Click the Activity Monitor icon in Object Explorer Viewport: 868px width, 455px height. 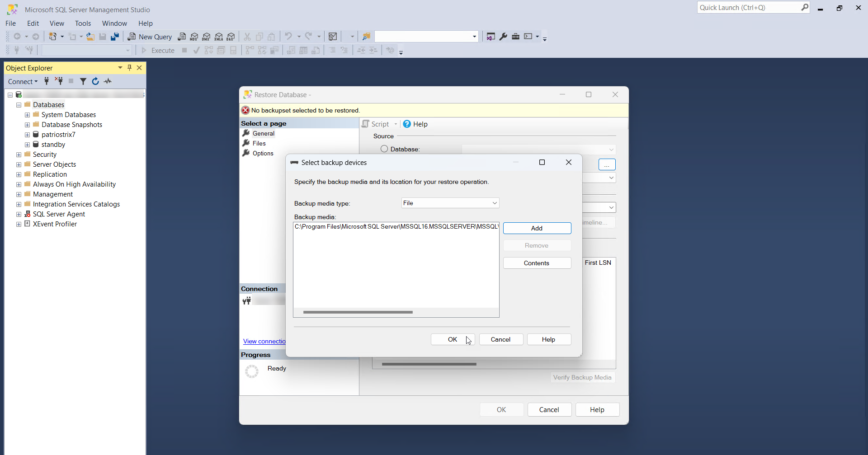tap(108, 81)
